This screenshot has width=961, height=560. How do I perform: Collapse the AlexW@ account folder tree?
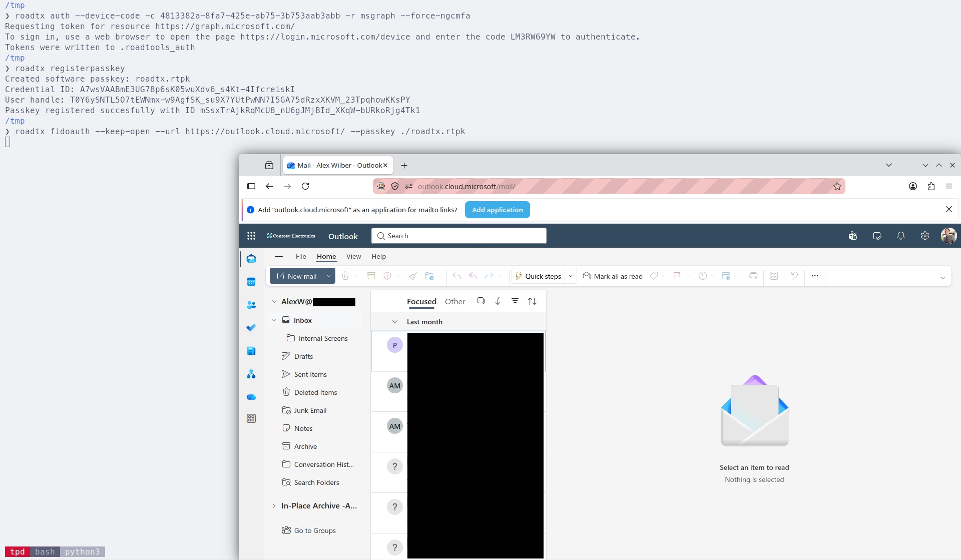(274, 301)
